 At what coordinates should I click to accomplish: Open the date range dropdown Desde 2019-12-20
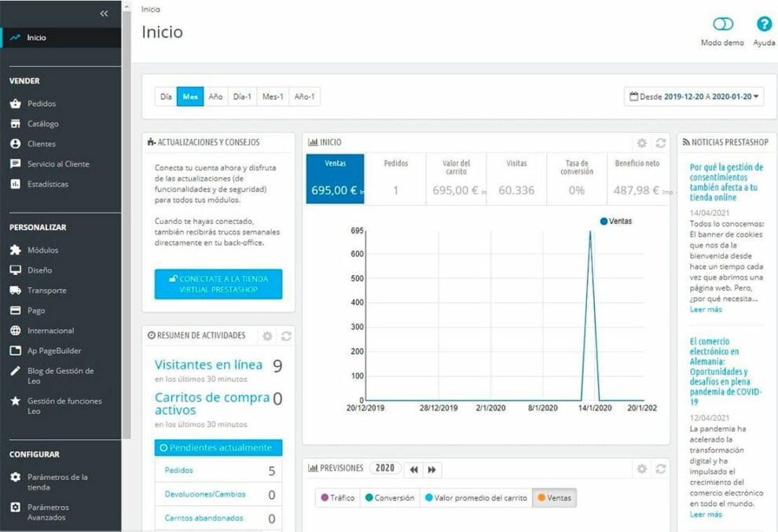(697, 97)
